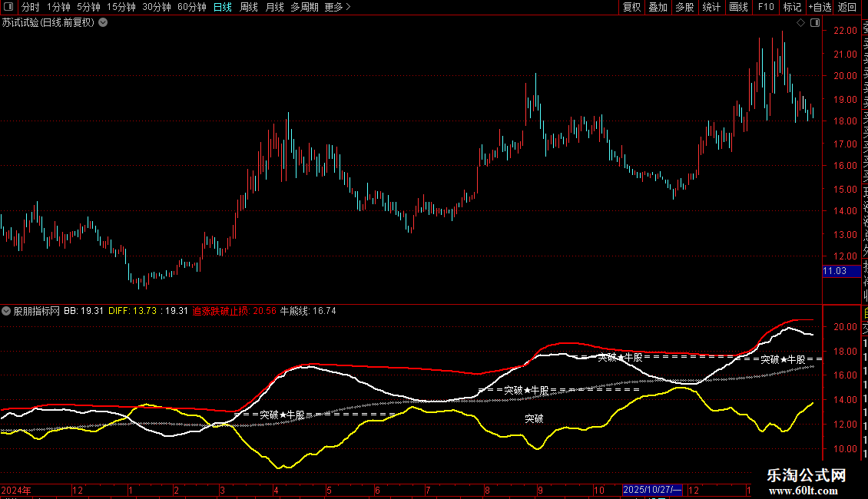Select the 60分钟 period tab
This screenshot has height=499, width=868.
[x=192, y=7]
